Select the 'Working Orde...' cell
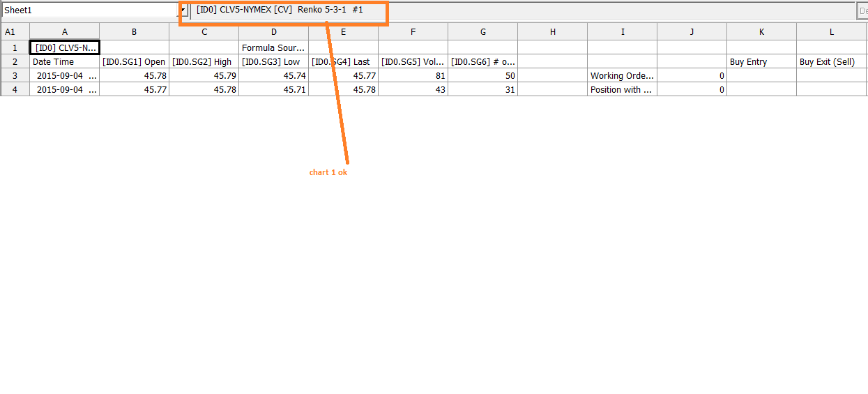 (623, 75)
